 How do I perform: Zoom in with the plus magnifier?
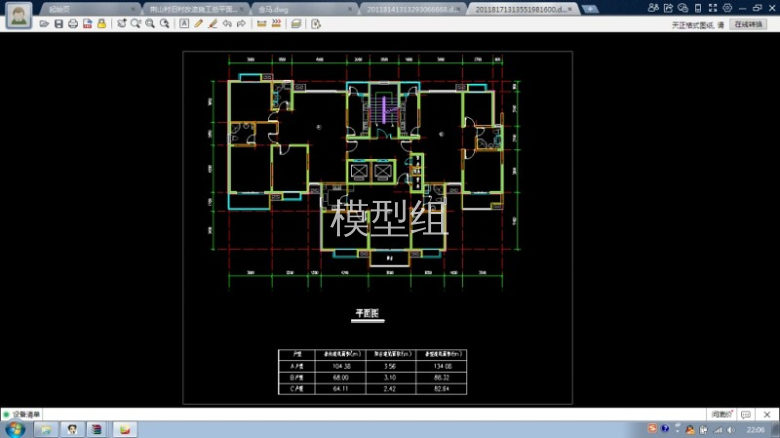click(x=150, y=24)
